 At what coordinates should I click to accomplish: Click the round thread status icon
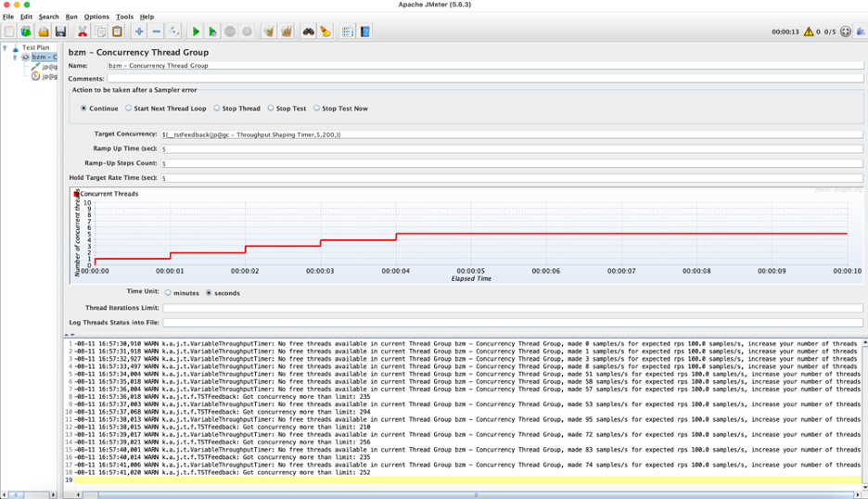pos(846,32)
